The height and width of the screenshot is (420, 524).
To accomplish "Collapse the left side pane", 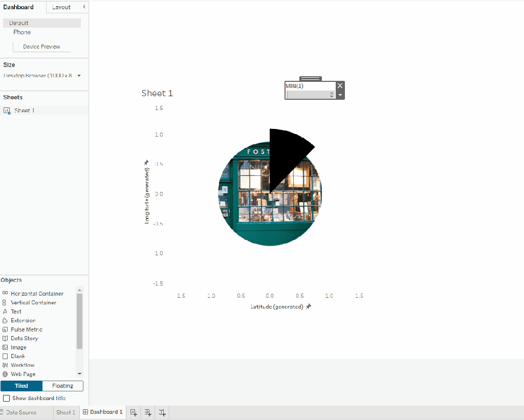I will click(84, 7).
